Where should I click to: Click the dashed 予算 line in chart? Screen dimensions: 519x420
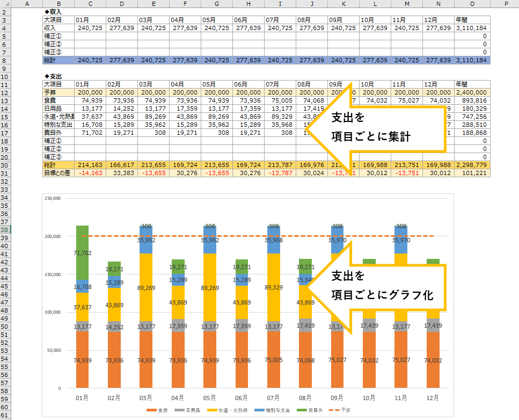pyautogui.click(x=258, y=236)
